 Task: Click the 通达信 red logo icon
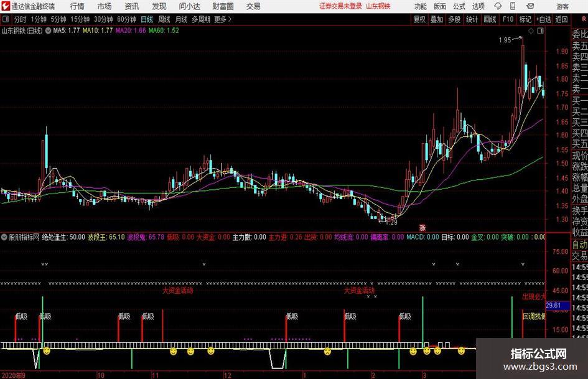pos(6,6)
